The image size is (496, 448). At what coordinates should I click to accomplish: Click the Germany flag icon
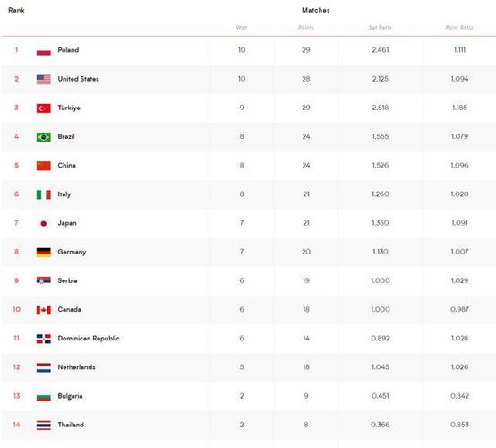[x=43, y=253]
